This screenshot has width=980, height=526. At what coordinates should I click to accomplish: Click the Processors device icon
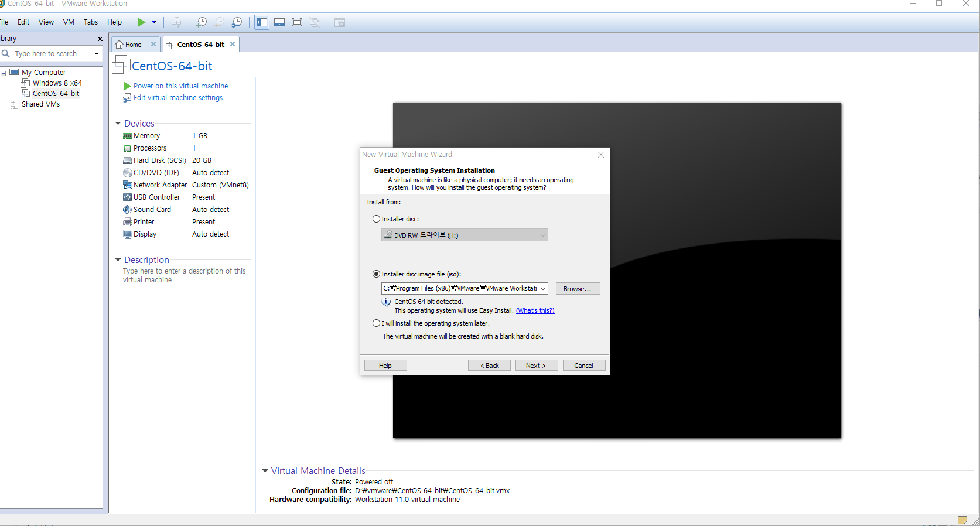tap(128, 148)
